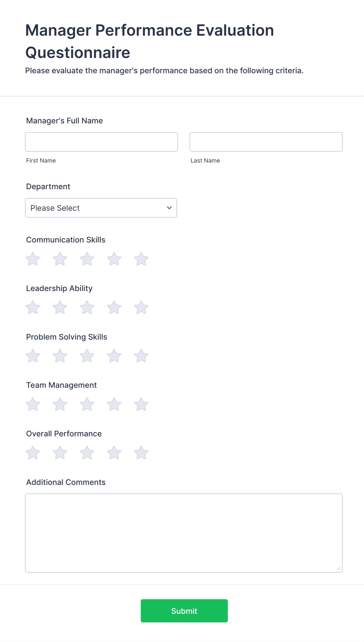Give Team Management a full five-star rating
364x642 pixels.
(x=141, y=404)
